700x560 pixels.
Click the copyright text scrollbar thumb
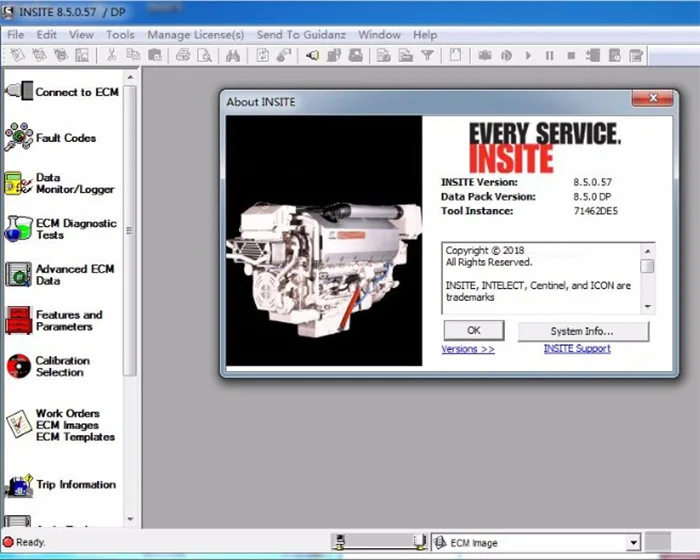coord(647,266)
